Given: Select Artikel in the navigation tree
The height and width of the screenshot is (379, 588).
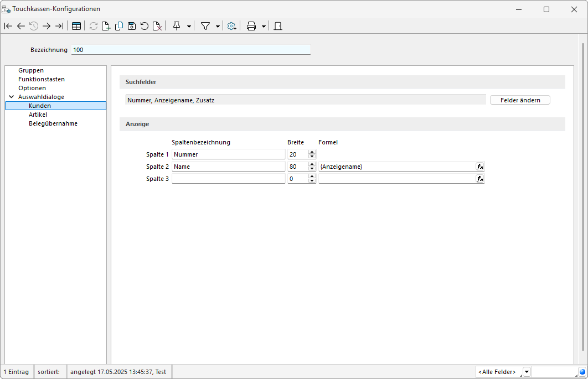Looking at the screenshot, I should [38, 115].
